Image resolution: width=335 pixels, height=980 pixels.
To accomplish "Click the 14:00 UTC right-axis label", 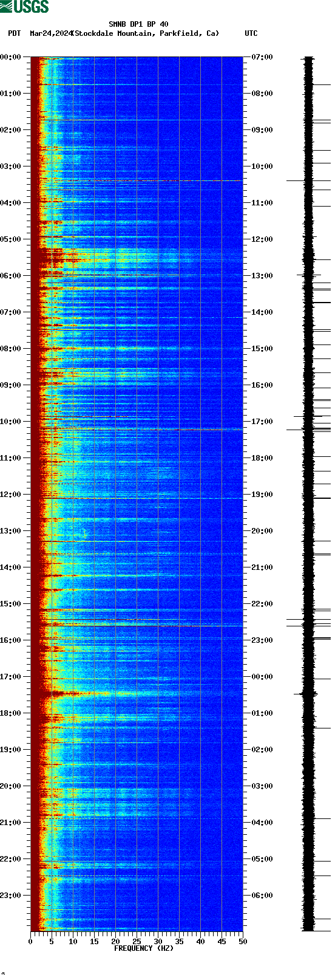I will point(262,312).
